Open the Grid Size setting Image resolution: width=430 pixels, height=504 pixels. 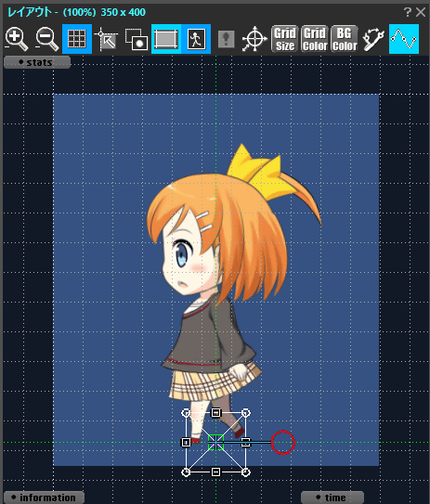click(285, 39)
